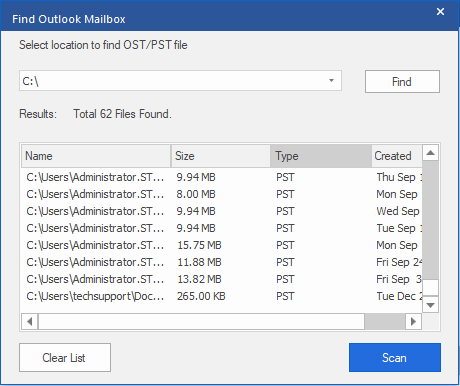
Task: Open the C:\ location dropdown
Action: 331,81
